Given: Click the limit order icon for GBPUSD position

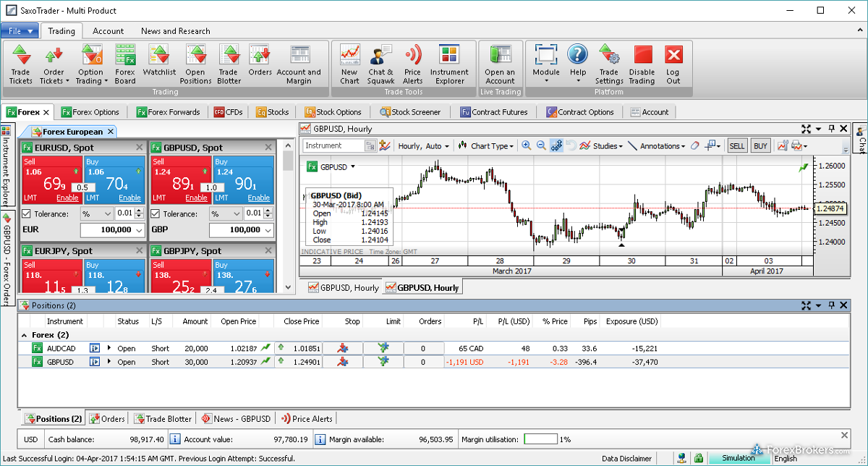Looking at the screenshot, I should [383, 362].
